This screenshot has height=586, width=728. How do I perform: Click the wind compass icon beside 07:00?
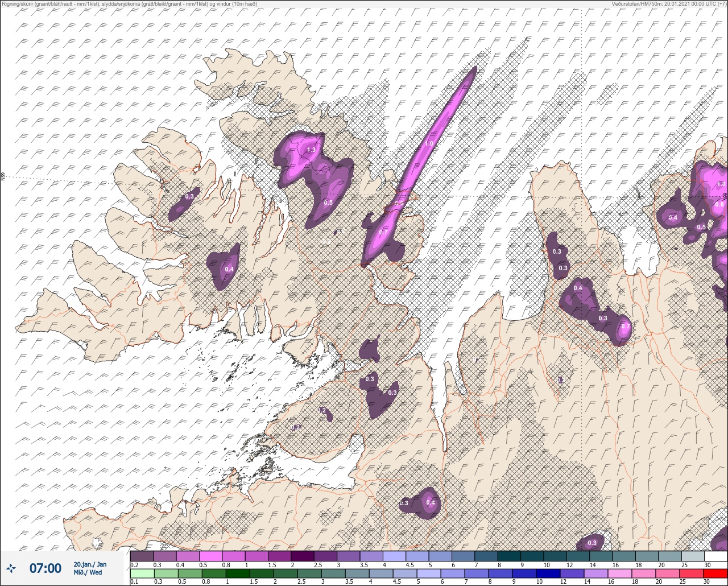[11, 567]
